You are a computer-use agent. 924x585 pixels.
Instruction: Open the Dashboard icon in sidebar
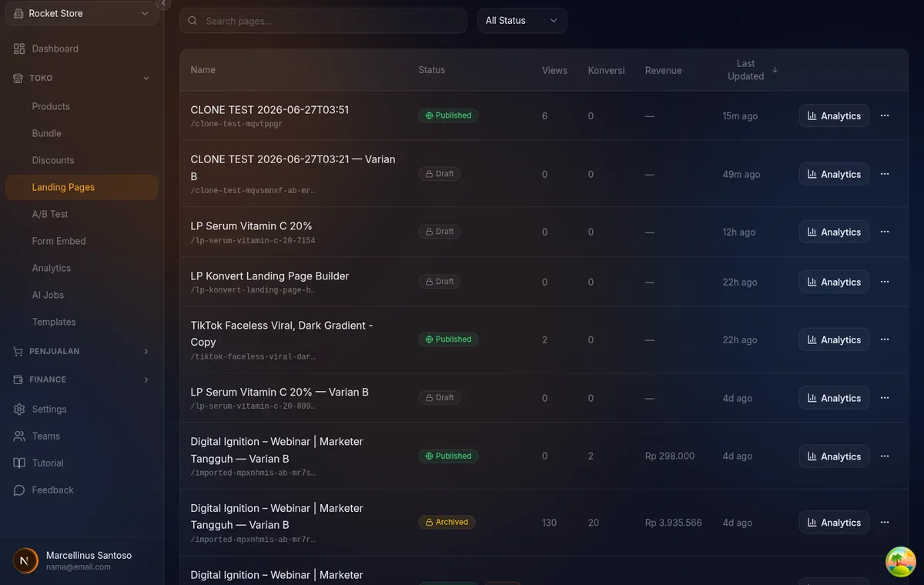[19, 48]
